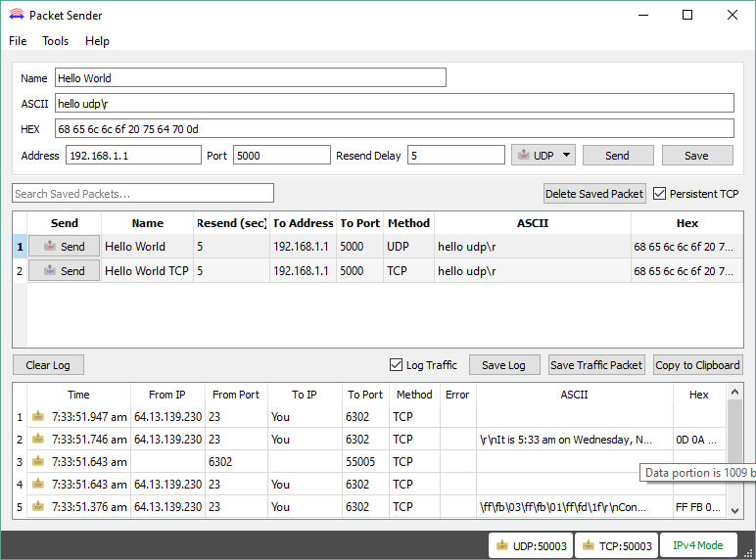Click the '0D 0A ...' hex cell
The height and width of the screenshot is (560, 756).
coord(698,439)
